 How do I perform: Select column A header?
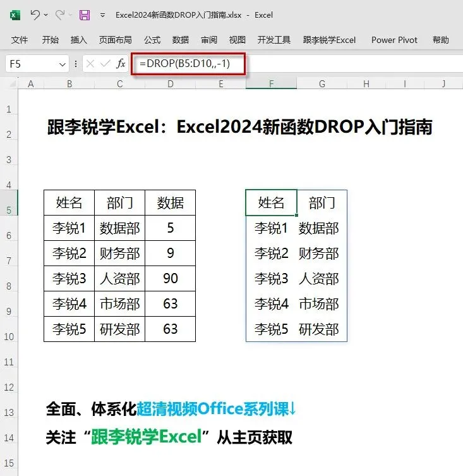pos(31,84)
